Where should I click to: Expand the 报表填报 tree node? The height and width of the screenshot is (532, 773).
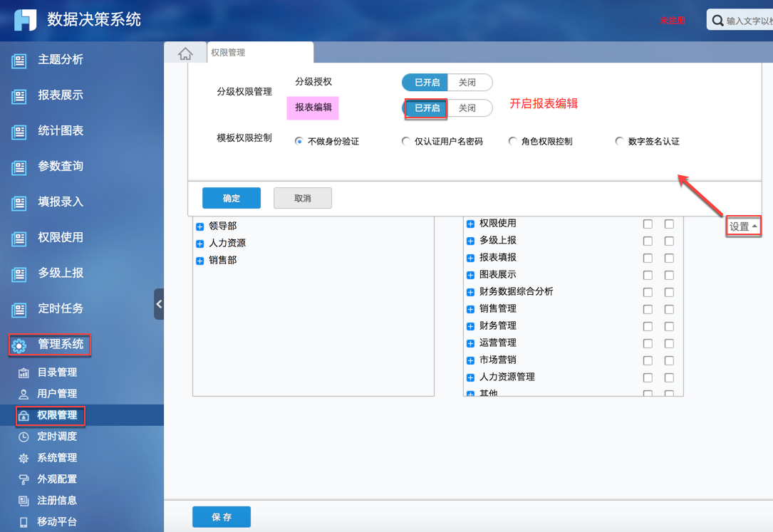[x=470, y=258]
